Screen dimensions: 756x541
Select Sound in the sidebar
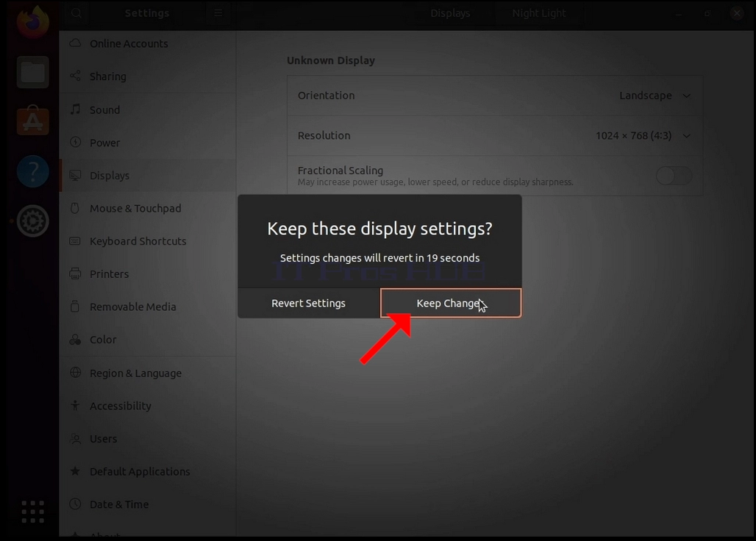pos(148,110)
